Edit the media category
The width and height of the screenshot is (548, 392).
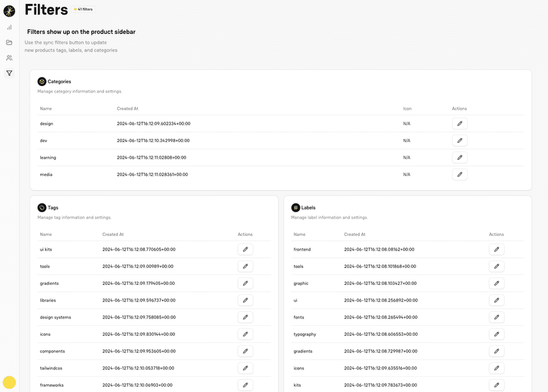pos(459,175)
